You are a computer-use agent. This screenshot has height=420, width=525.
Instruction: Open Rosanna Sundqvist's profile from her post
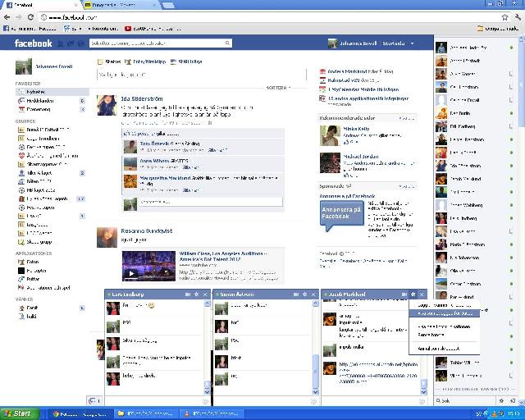click(x=147, y=231)
